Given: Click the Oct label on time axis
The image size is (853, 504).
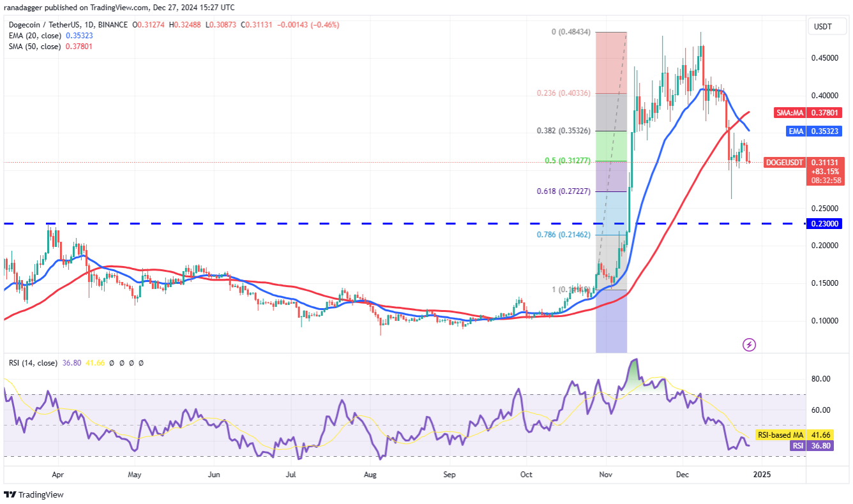Looking at the screenshot, I should (526, 475).
